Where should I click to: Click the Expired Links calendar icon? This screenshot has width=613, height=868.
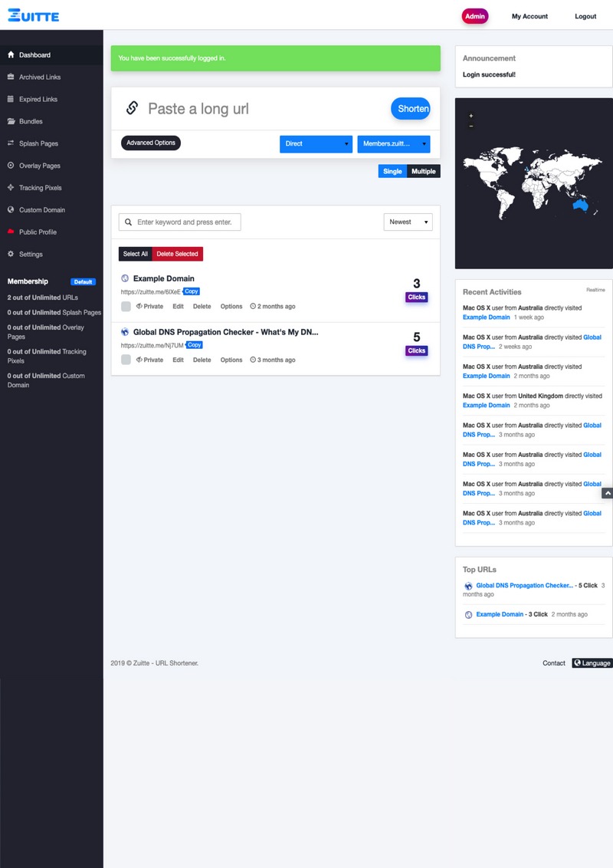point(11,99)
